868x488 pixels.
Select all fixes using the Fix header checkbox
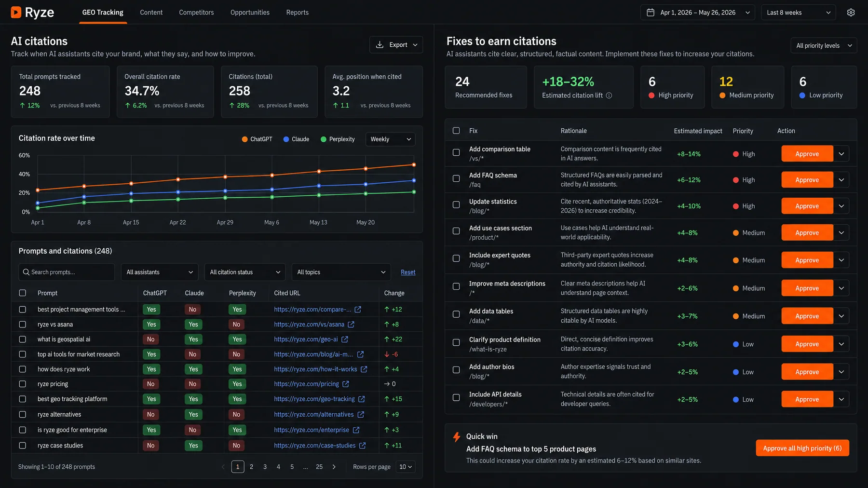[x=456, y=131]
